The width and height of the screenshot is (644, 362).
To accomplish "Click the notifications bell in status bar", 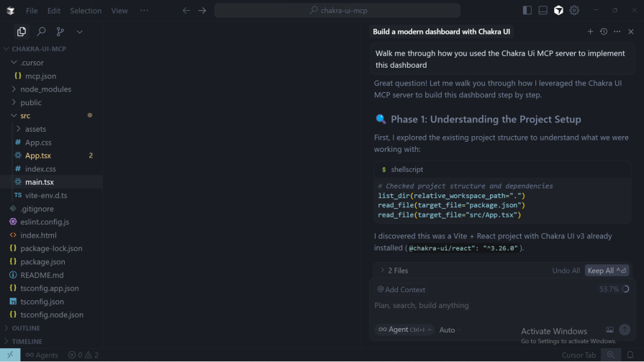I will [630, 355].
